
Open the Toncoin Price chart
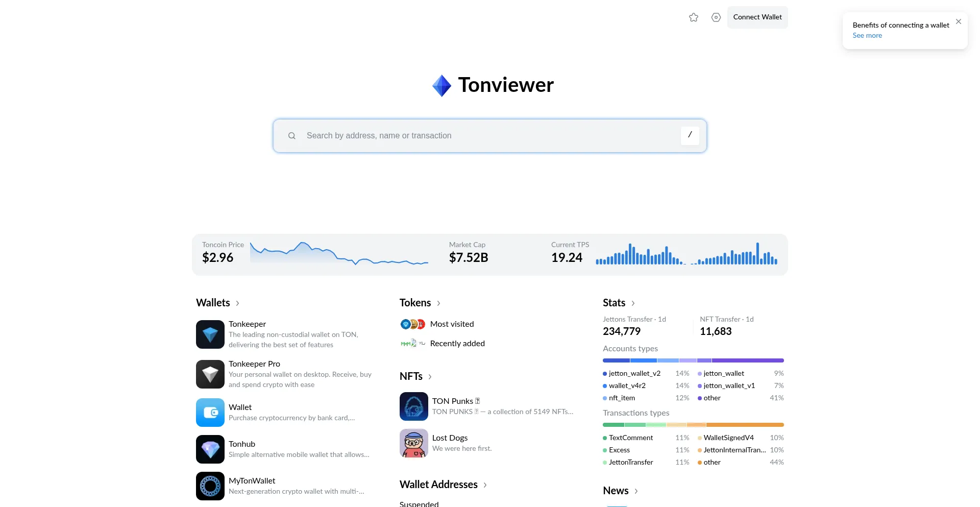(339, 253)
